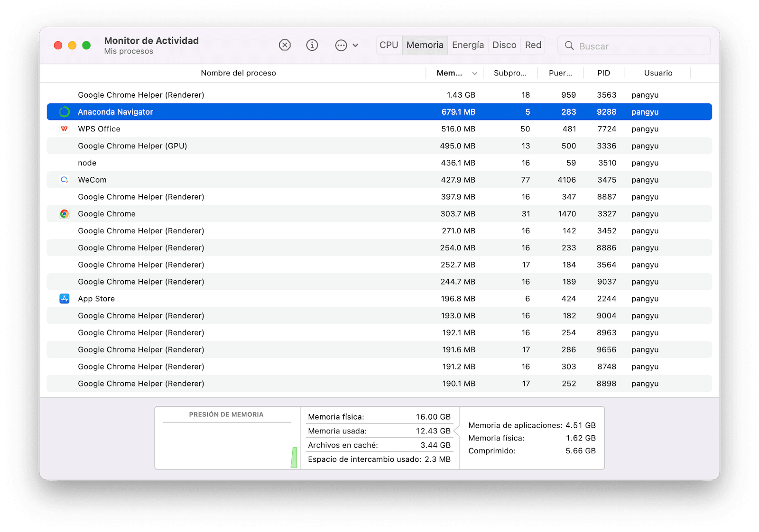759x532 pixels.
Task: Switch to the Memoria tab
Action: point(425,45)
